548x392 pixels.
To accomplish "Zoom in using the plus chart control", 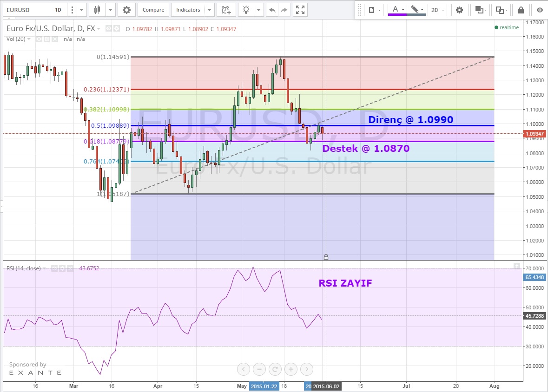I will pos(291,369).
